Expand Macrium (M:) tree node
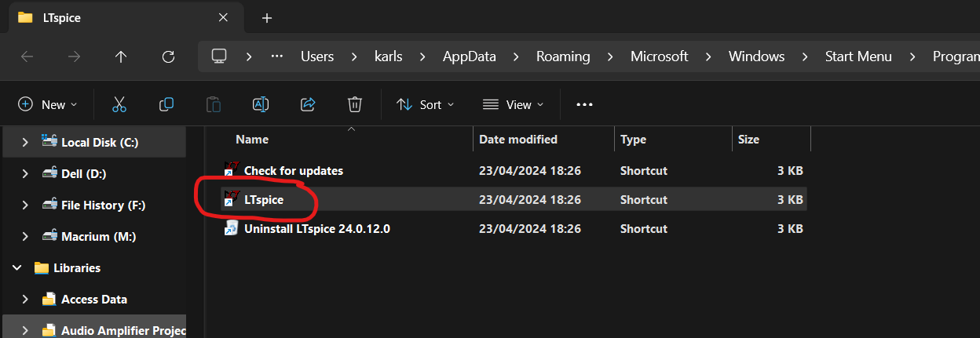 (25, 236)
